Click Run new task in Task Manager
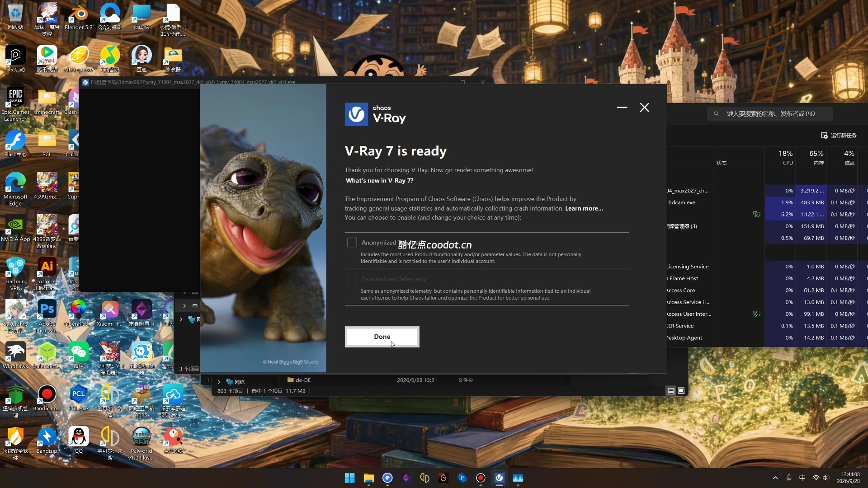The image size is (868, 488). (x=839, y=136)
